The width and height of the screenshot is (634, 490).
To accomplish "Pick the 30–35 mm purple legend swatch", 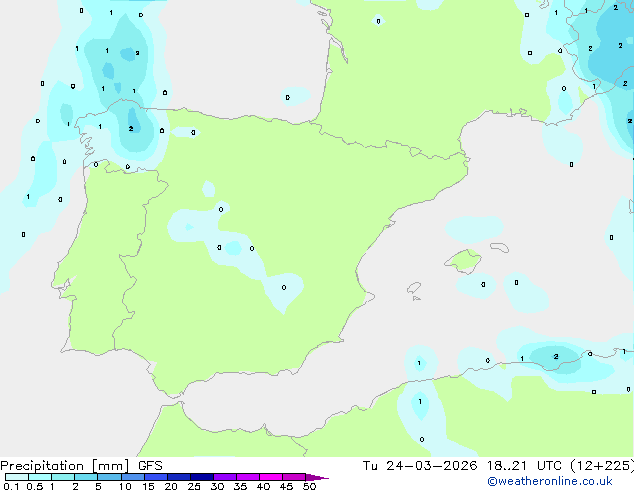I will coord(224,477).
